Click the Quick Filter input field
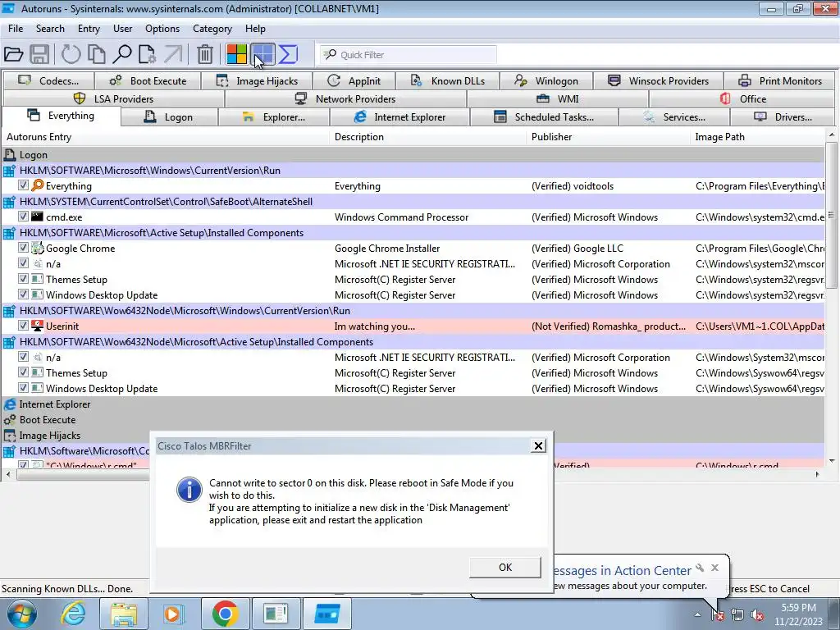The width and height of the screenshot is (840, 630). tap(409, 55)
